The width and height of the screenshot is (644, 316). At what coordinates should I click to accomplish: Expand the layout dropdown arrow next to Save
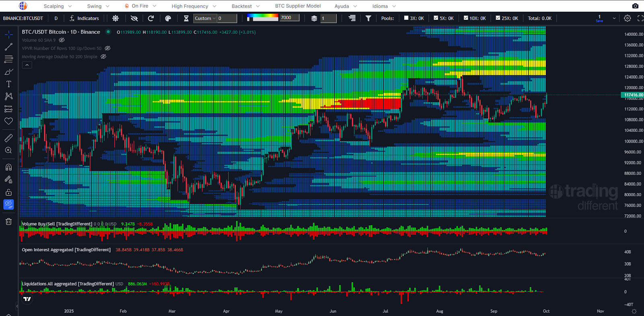[614, 18]
